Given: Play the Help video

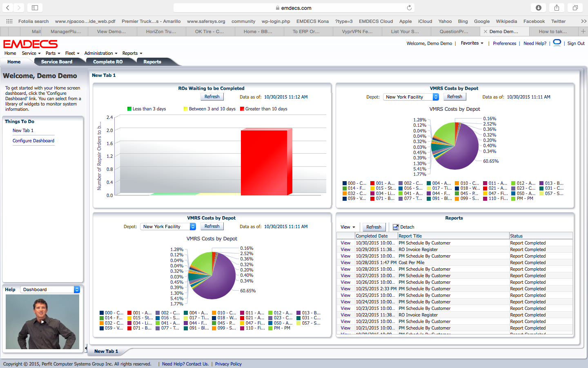Looking at the screenshot, I should pyautogui.click(x=42, y=322).
